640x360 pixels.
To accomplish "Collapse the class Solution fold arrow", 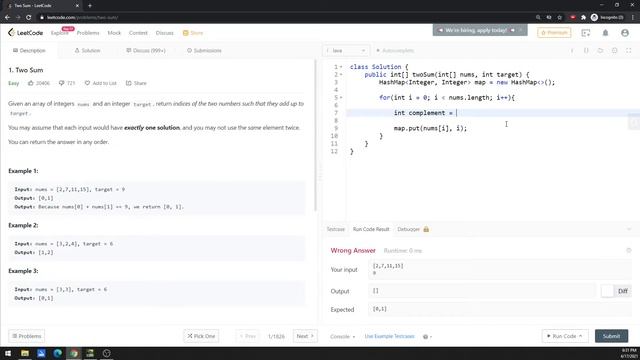I will (x=341, y=67).
